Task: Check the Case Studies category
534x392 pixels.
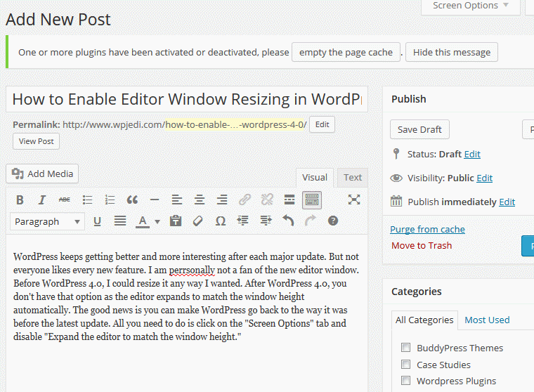Action: point(405,365)
